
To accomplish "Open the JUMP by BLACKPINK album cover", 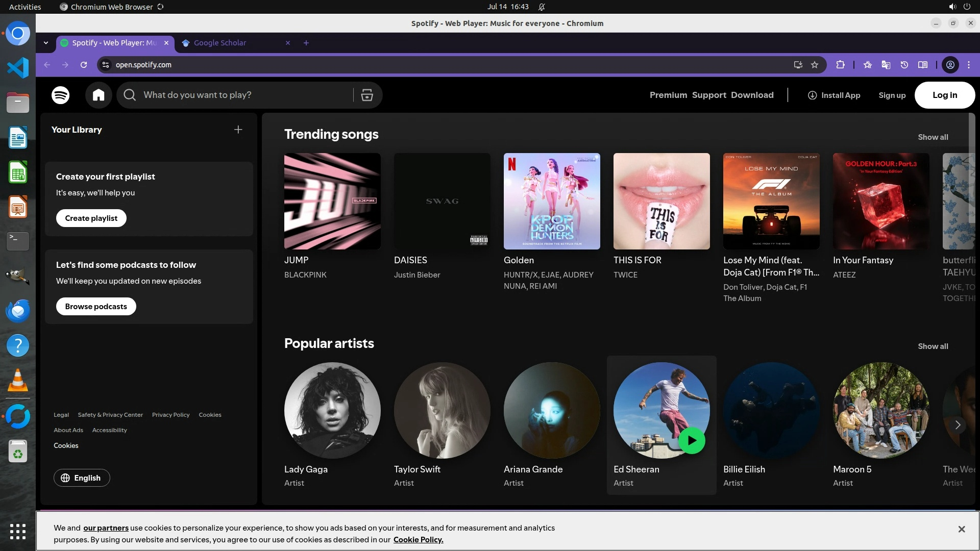I will [332, 202].
